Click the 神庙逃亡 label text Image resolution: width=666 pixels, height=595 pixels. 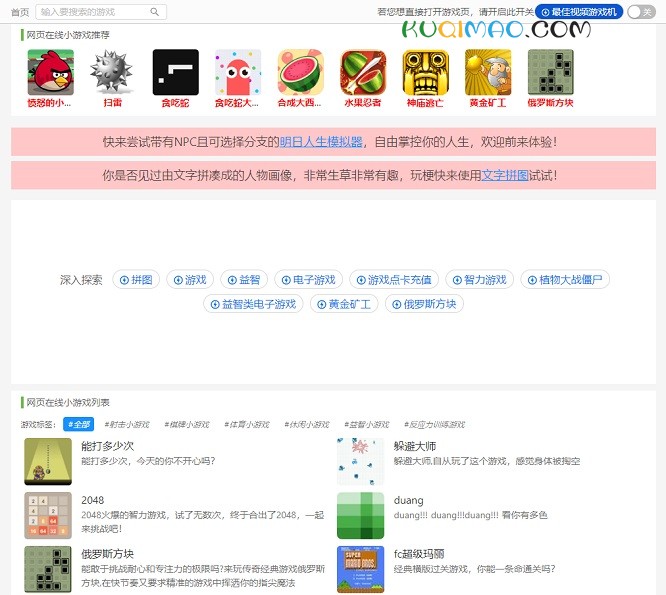click(426, 102)
